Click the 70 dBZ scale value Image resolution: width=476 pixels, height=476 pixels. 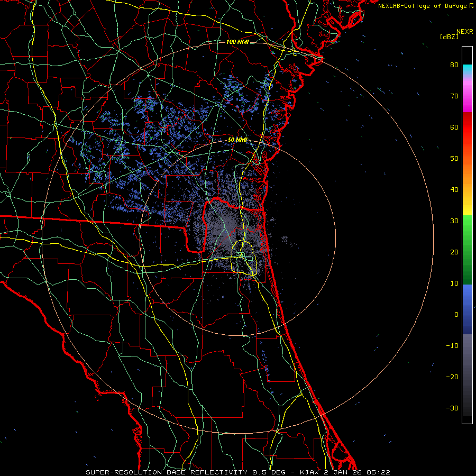click(454, 96)
